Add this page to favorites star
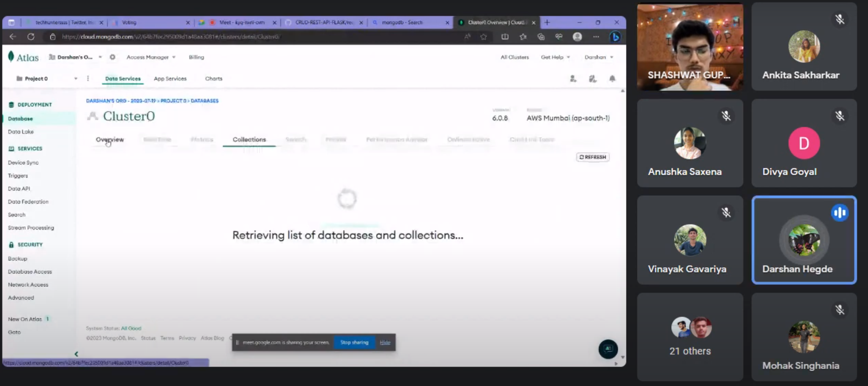The image size is (868, 386). [x=484, y=37]
